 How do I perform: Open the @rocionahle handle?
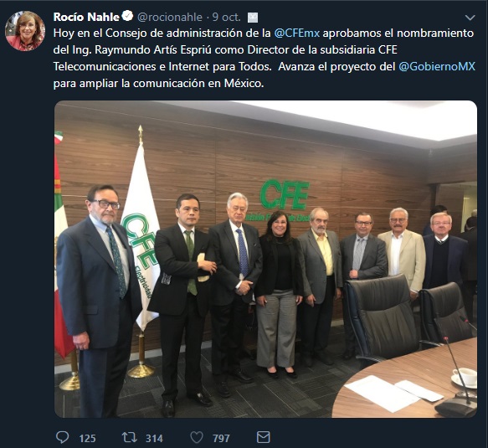pos(170,17)
